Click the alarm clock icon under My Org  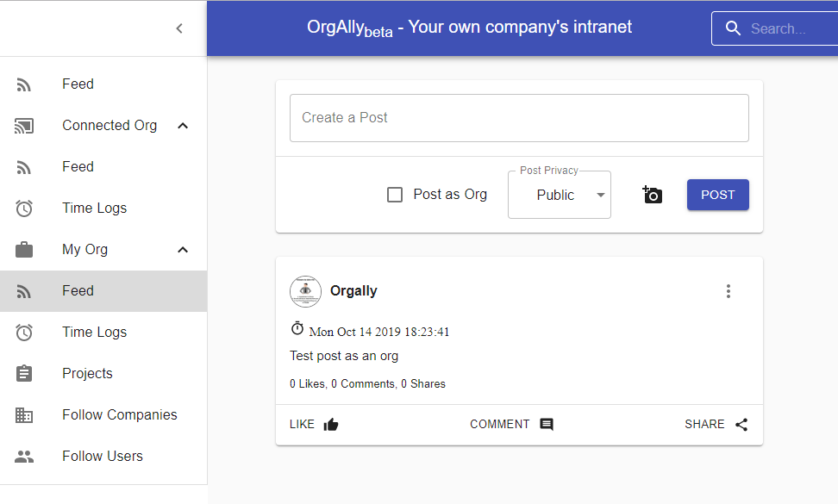(24, 332)
